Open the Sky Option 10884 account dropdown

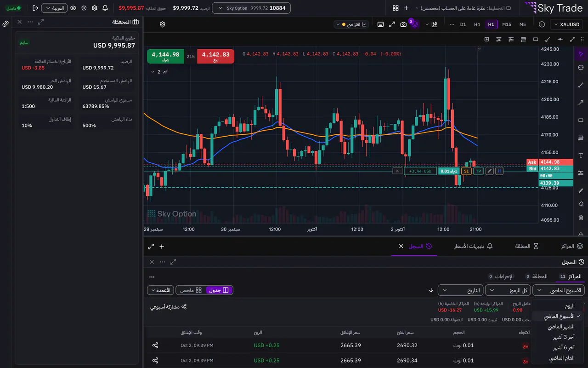click(252, 8)
